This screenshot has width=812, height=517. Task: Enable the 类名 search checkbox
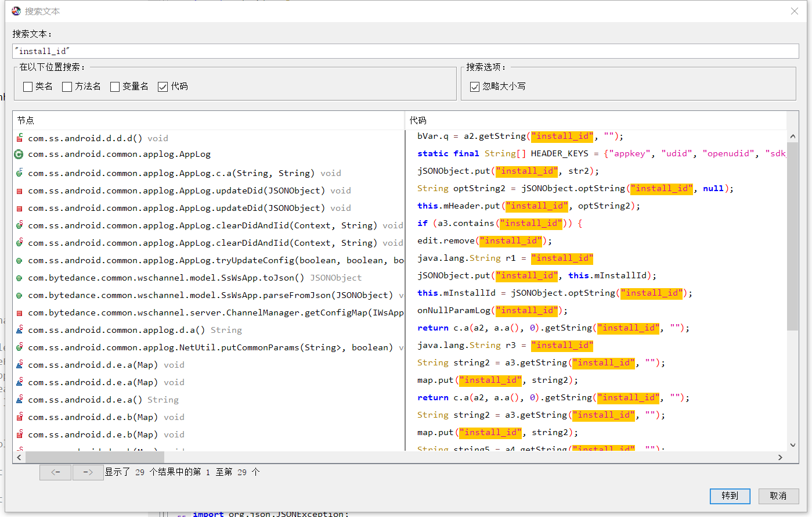click(28, 87)
